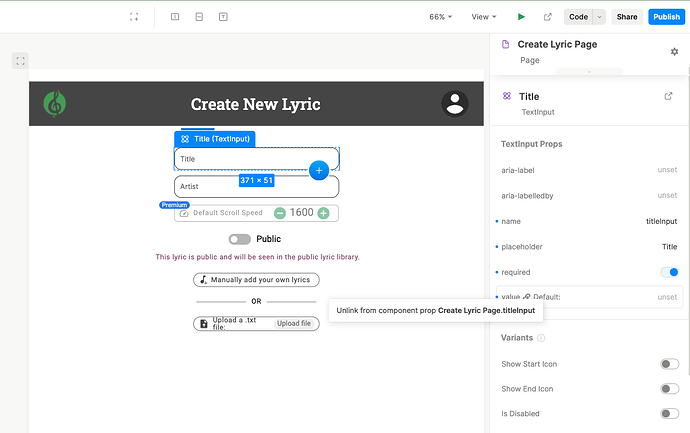The image size is (690, 433).
Task: Click the canvas focus mode icon at left
Action: (x=20, y=61)
